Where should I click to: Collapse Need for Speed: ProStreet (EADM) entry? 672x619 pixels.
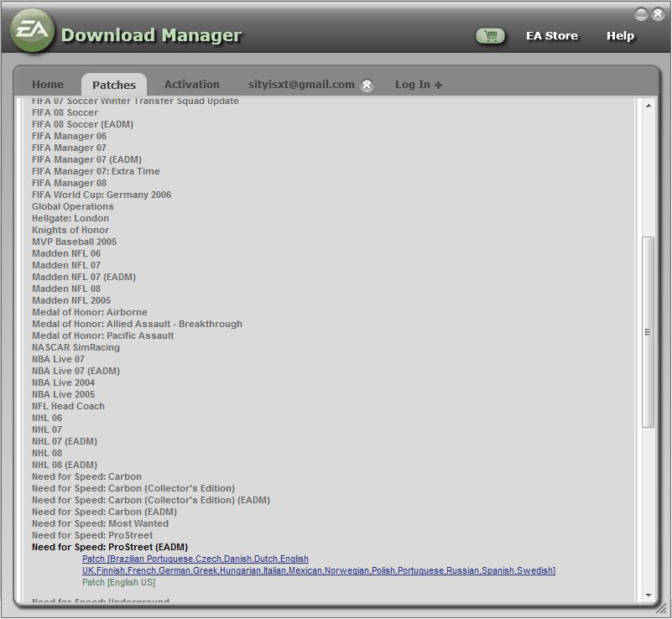click(x=110, y=547)
